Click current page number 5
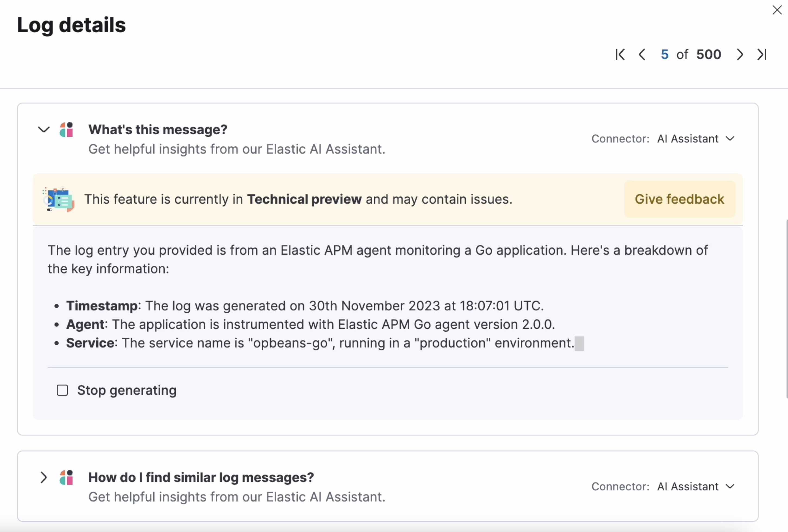Image resolution: width=788 pixels, height=532 pixels. (665, 55)
